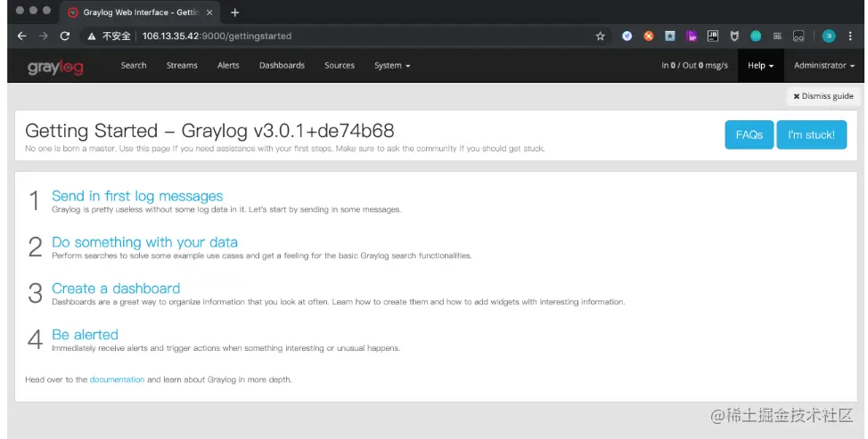The image size is (868, 439).
Task: Click the incognito glasses extension icon
Action: [798, 36]
